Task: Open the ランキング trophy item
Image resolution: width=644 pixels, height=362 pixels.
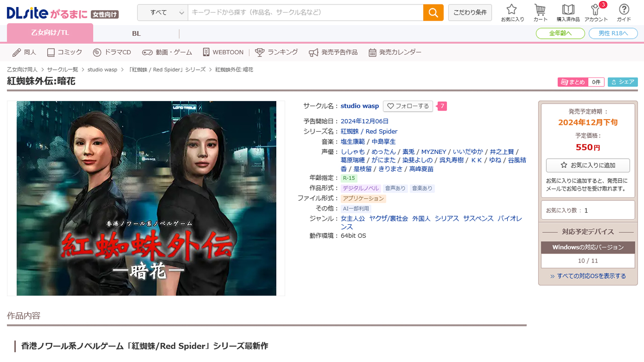Action: (277, 52)
